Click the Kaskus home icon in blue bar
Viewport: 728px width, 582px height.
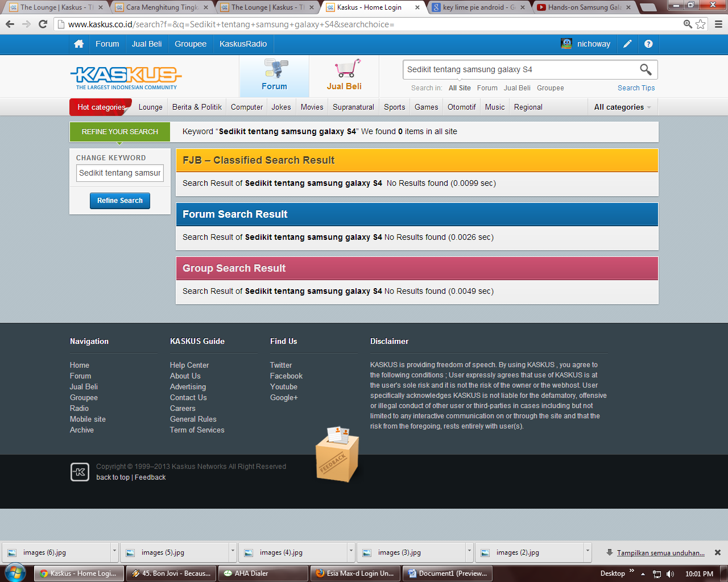(x=79, y=44)
